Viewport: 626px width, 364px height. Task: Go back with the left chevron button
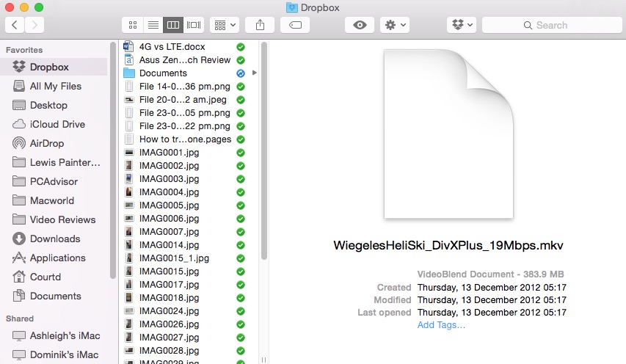15,25
